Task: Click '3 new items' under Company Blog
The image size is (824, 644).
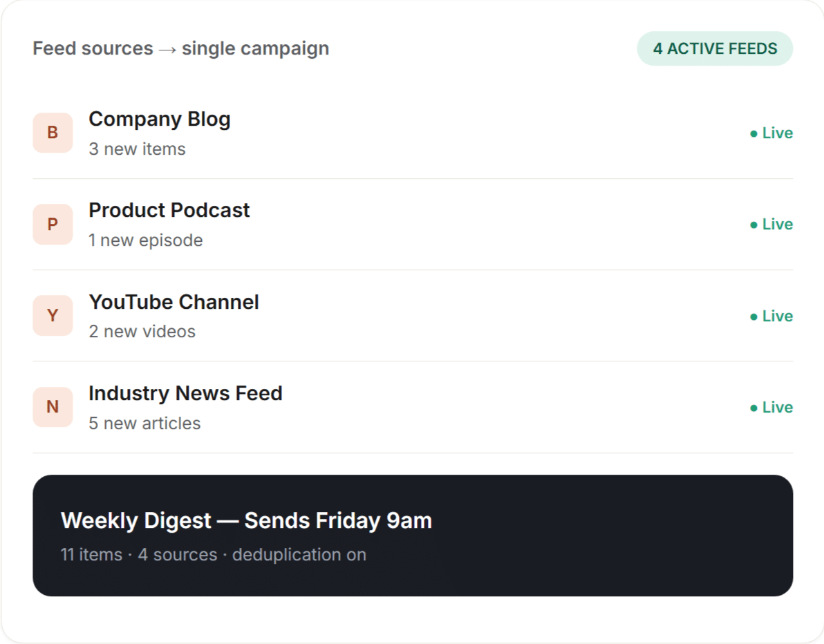Action: pyautogui.click(x=137, y=149)
